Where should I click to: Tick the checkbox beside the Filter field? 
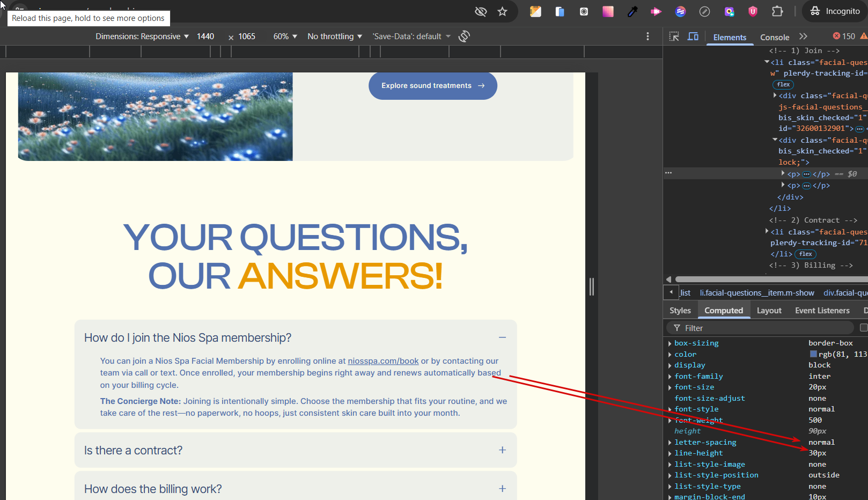[863, 328]
